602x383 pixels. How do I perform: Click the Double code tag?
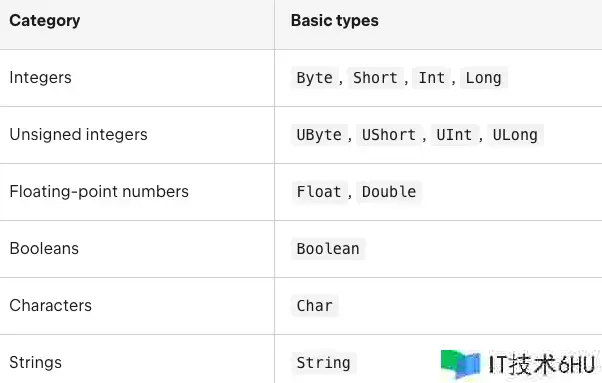point(389,192)
